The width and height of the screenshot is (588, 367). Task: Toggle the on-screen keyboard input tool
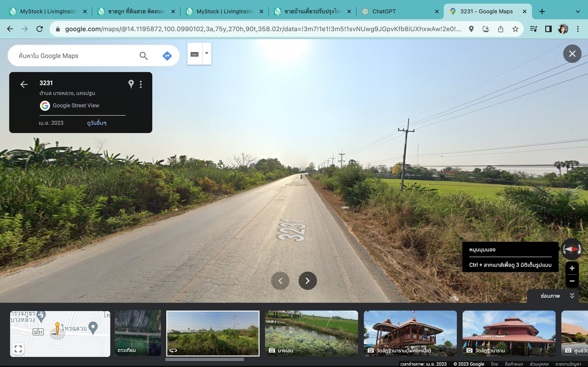[195, 54]
